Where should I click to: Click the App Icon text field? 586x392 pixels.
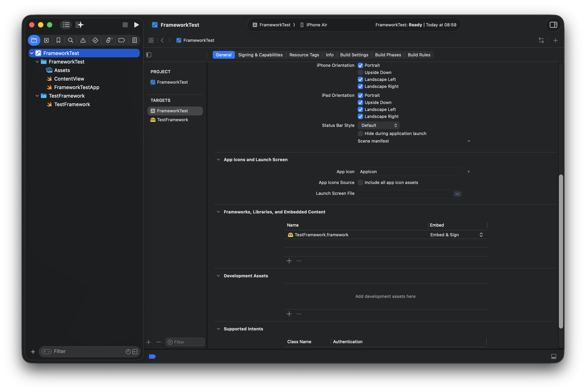coord(409,172)
